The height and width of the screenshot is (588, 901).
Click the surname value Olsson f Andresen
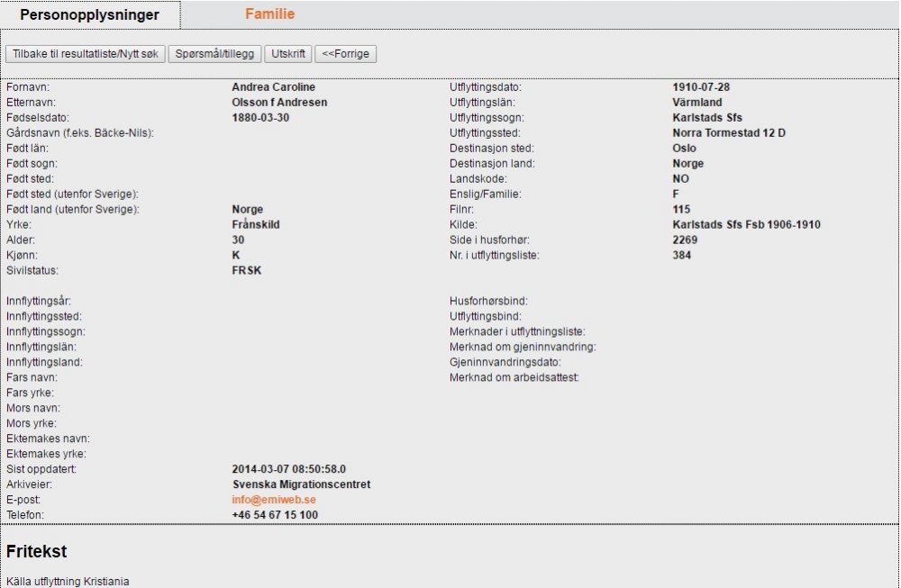(279, 104)
